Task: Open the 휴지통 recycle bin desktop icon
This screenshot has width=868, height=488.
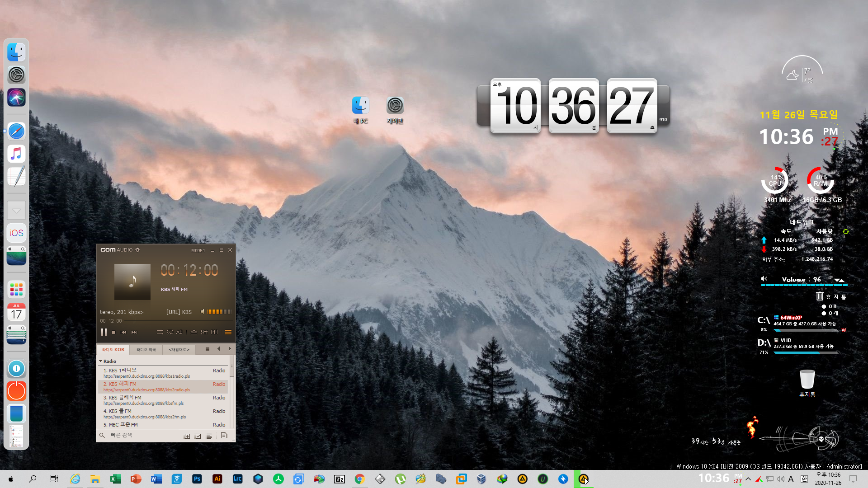Action: (x=807, y=383)
